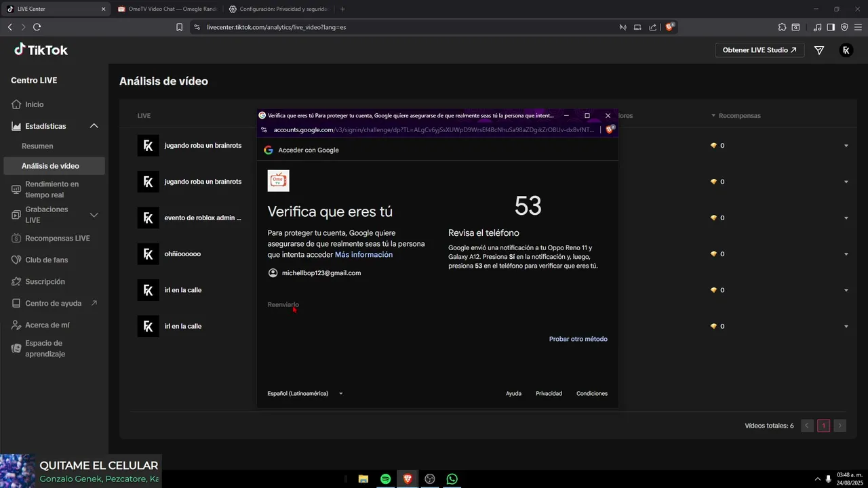Toggle the browser sidebar panel
Image resolution: width=868 pixels, height=488 pixels.
coord(831,27)
